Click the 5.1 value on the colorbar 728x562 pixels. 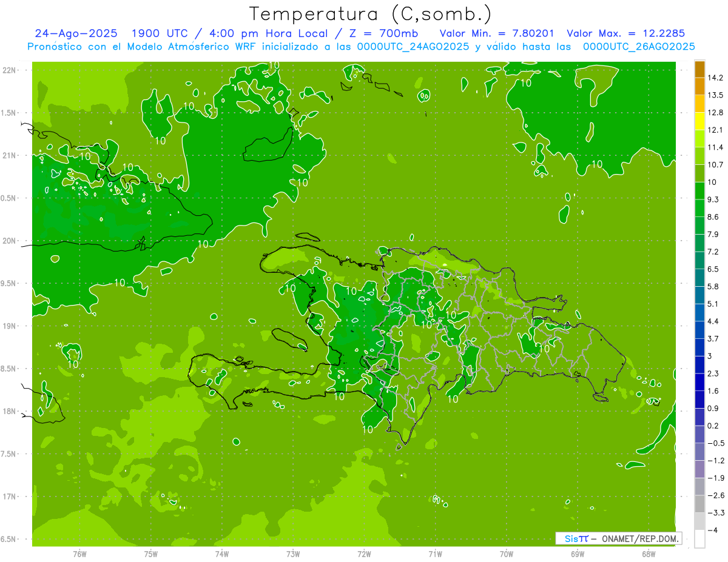713,304
